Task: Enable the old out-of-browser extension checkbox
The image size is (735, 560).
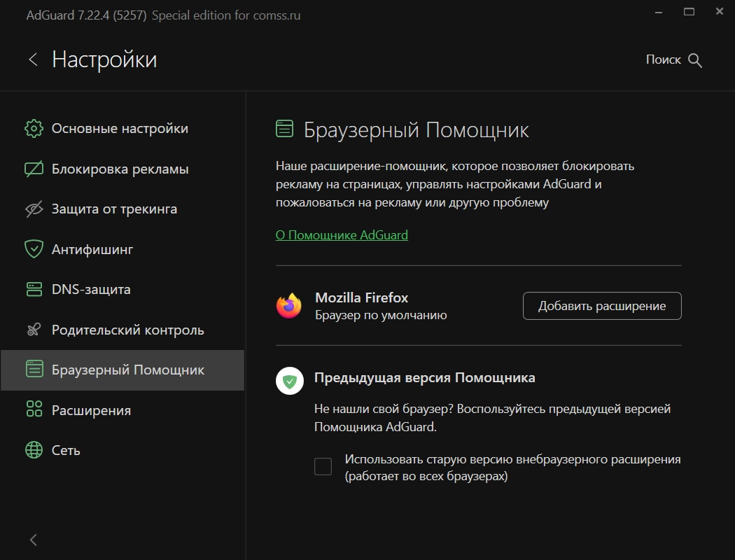Action: pos(323,466)
